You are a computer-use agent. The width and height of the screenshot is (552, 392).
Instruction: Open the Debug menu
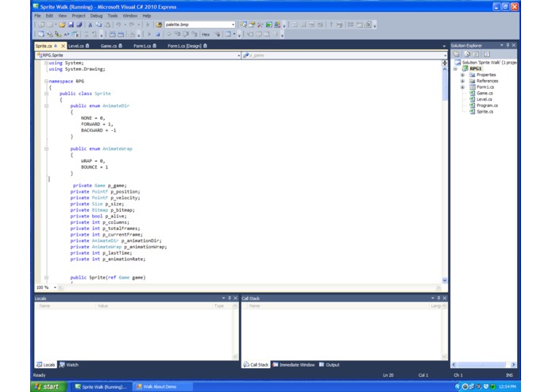point(96,16)
